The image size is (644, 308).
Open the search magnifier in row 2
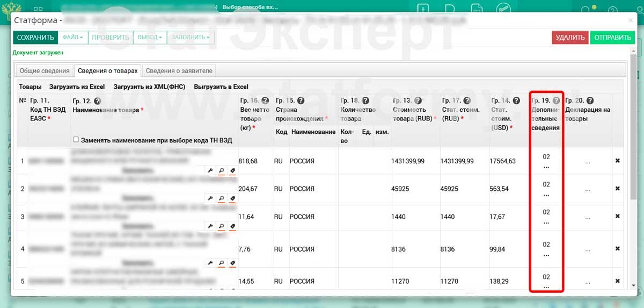[221, 198]
